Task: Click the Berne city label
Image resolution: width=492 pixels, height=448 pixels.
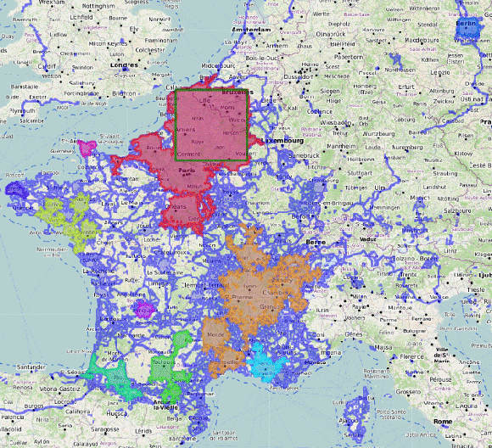Action: click(x=316, y=242)
